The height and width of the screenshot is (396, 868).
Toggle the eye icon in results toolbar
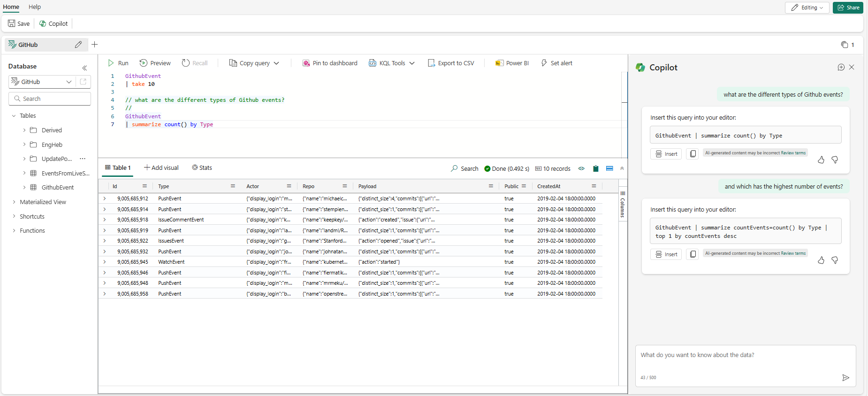click(581, 168)
